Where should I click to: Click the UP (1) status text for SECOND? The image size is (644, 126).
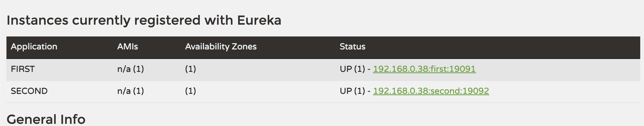352,91
